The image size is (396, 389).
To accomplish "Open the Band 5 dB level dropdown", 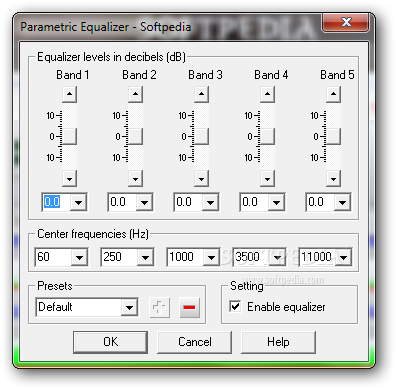I will pyautogui.click(x=342, y=202).
